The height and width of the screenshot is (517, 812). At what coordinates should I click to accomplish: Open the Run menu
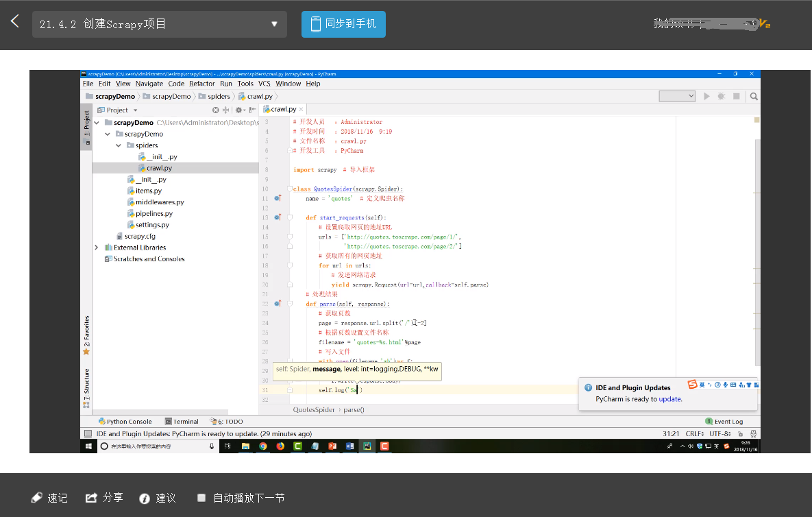[x=226, y=84]
